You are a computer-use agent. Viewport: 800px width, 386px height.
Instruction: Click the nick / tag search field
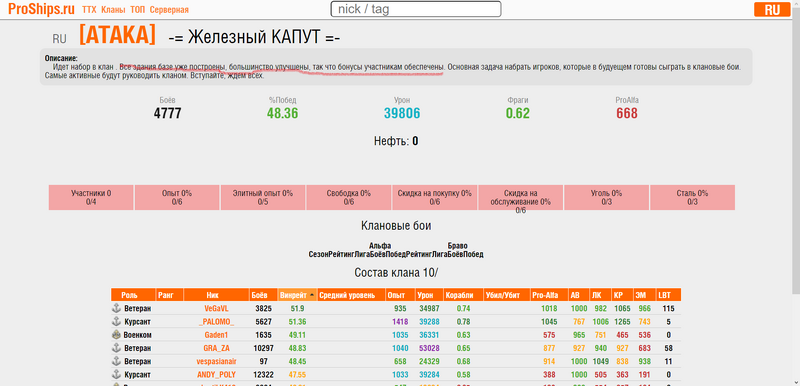pyautogui.click(x=416, y=9)
